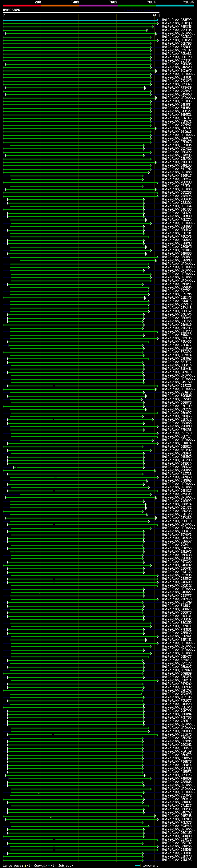Click the red 20% identity legend segment
The width and height of the screenshot is (197, 868).
click(x=22, y=6)
